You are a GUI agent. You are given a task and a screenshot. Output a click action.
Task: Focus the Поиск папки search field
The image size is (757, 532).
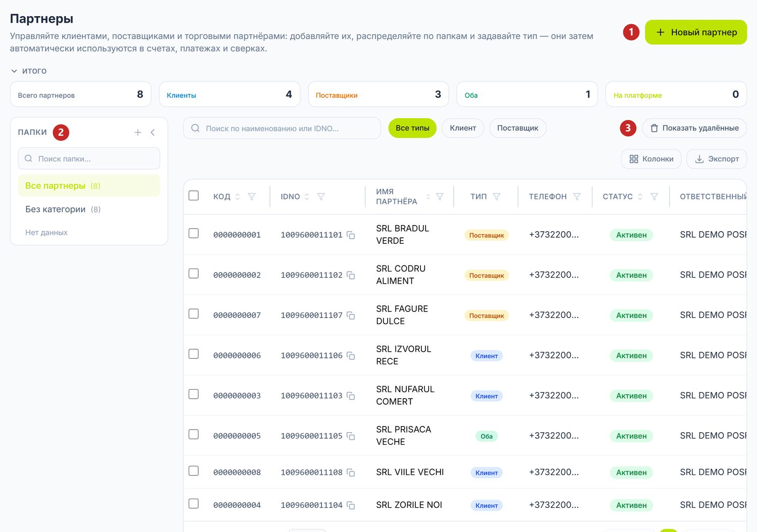(89, 158)
